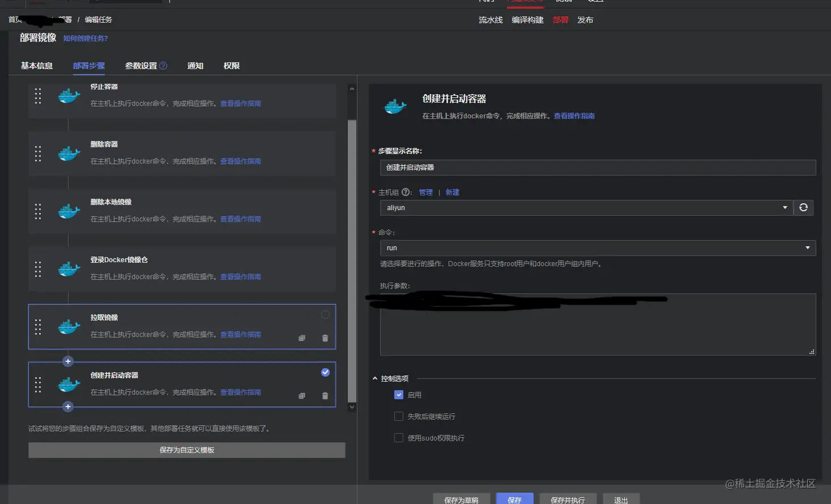Open 管理 link for host group

[426, 193]
